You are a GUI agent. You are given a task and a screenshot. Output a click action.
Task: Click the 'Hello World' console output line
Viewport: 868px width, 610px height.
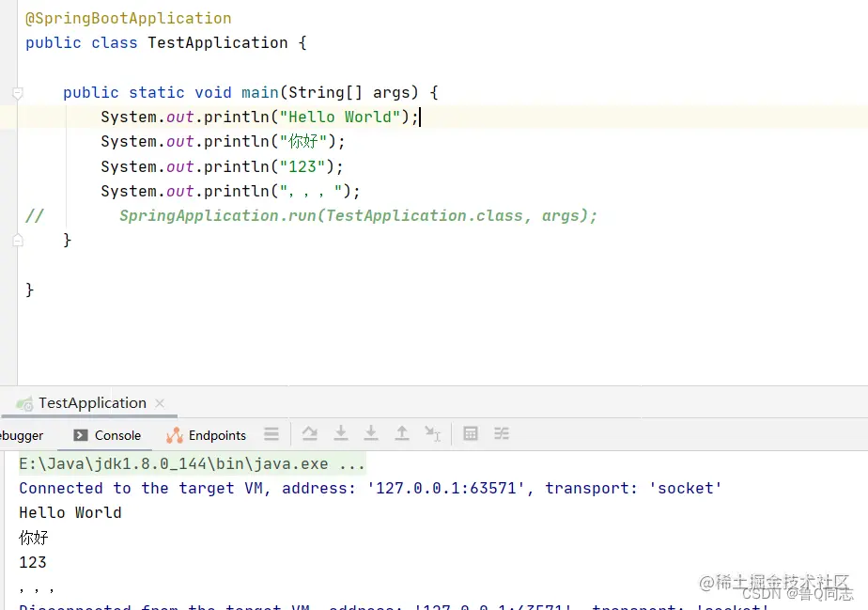[x=70, y=512]
